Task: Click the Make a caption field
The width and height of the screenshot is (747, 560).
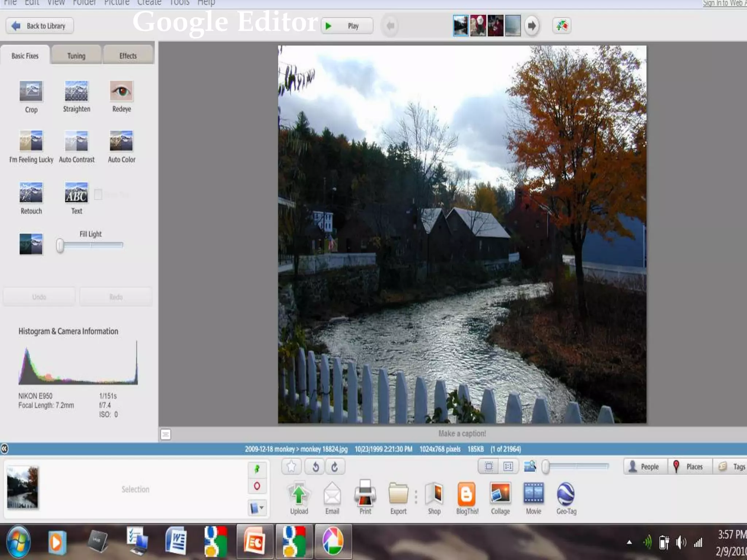Action: [462, 433]
